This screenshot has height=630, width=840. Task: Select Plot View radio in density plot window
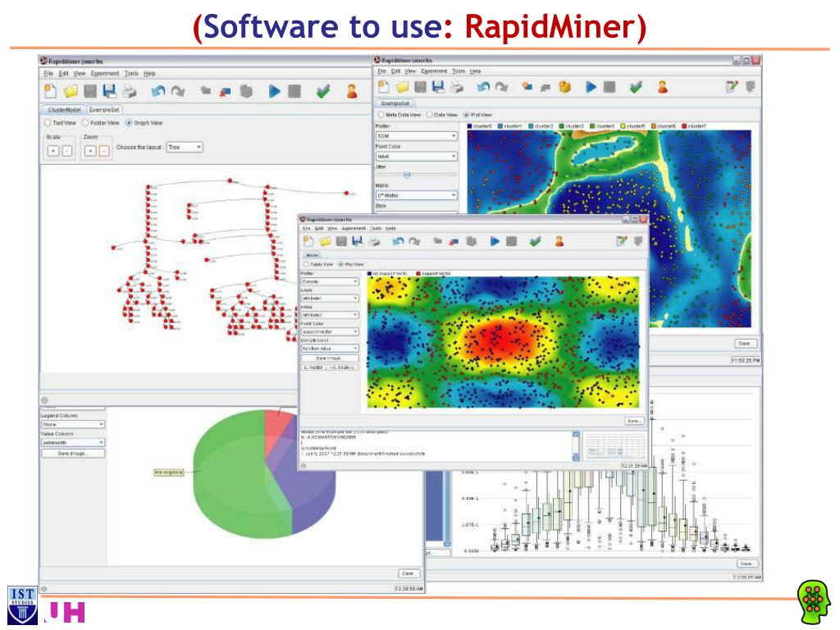340,265
